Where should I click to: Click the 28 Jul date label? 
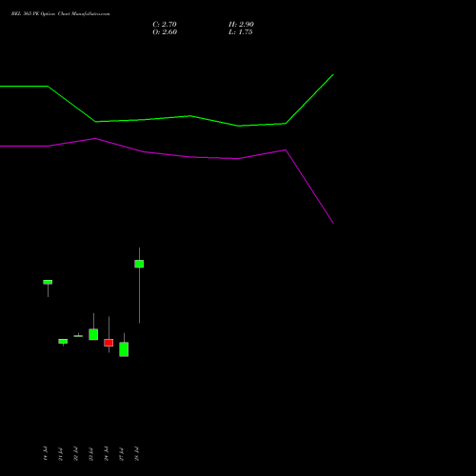[136, 454]
